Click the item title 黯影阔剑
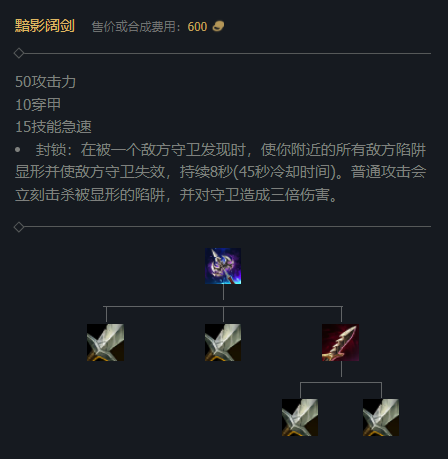 45,26
